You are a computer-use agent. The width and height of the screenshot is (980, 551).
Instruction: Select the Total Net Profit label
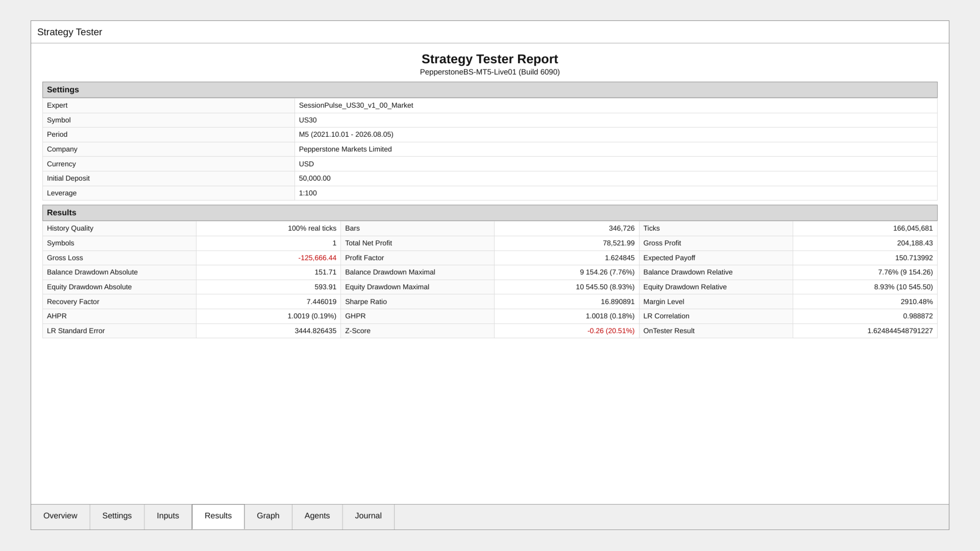click(369, 243)
